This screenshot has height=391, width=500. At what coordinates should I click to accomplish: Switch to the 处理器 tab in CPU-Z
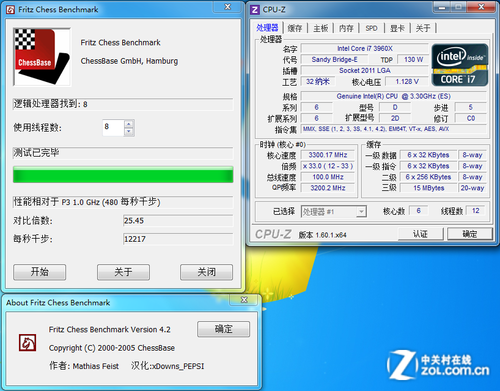(267, 28)
